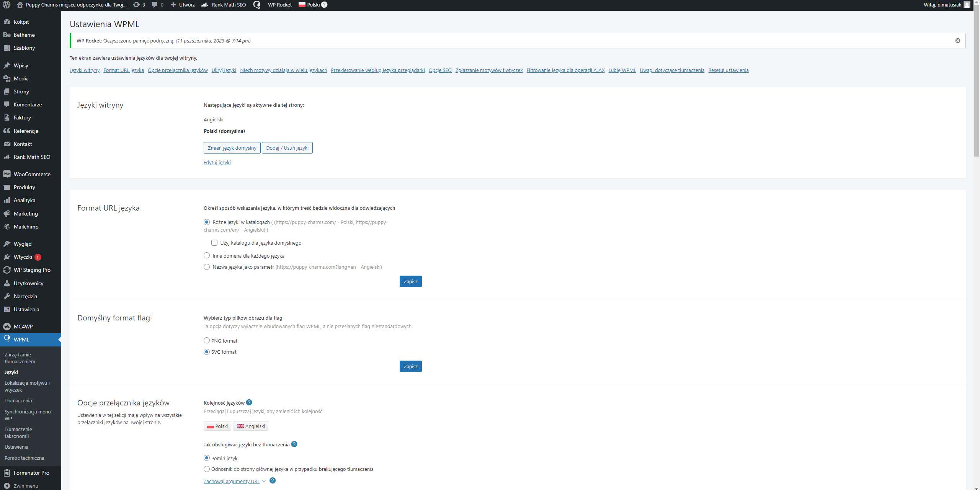
Task: Choose PNG format for flags
Action: pos(207,340)
